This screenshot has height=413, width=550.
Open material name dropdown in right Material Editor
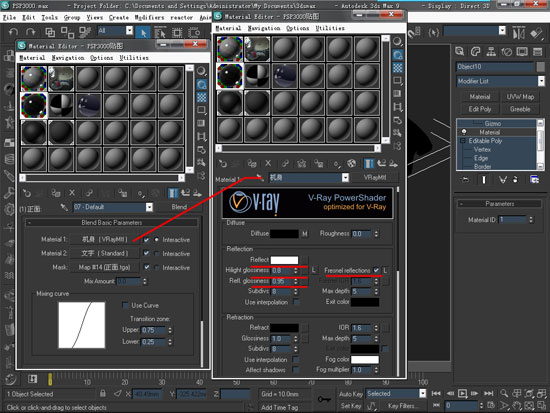[346, 178]
